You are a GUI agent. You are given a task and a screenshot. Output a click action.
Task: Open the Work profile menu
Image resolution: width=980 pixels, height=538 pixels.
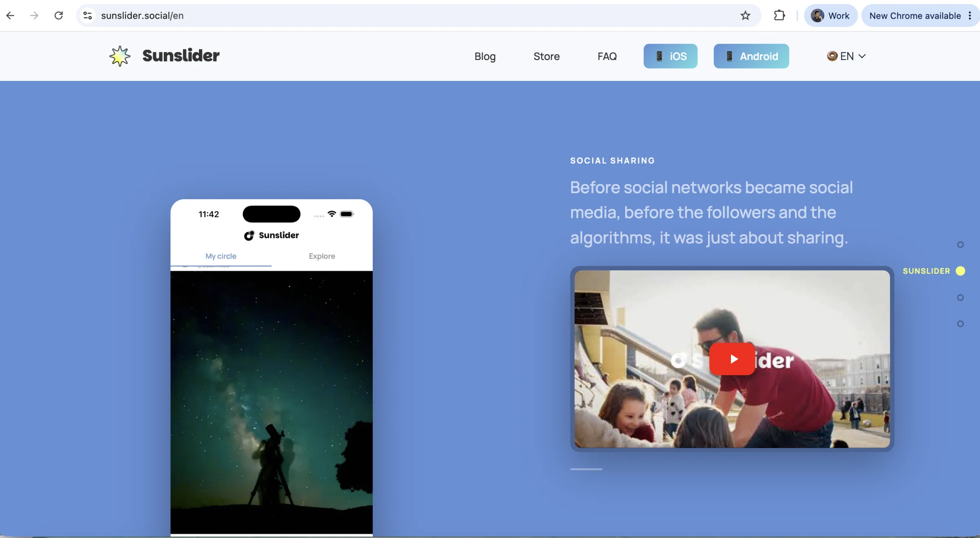pos(831,16)
